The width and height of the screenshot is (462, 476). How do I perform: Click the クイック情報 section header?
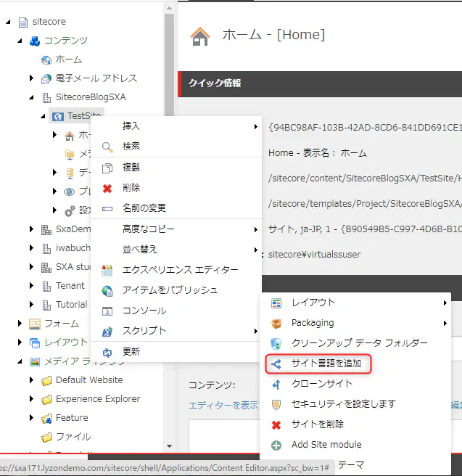(x=320, y=84)
